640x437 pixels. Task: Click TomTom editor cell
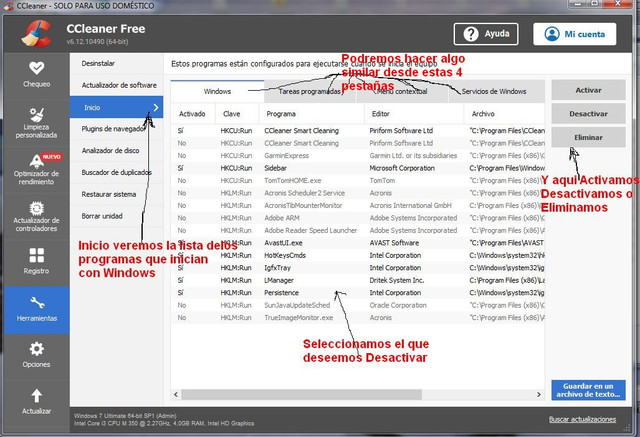pos(382,180)
